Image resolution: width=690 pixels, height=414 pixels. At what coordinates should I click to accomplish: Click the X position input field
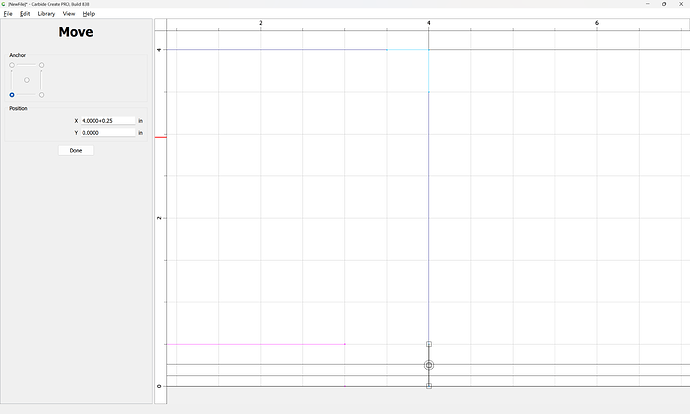click(x=107, y=120)
